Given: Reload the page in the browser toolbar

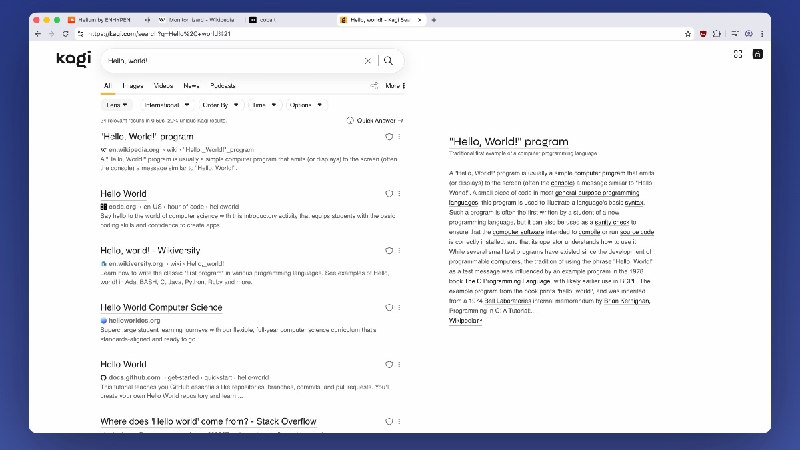Looking at the screenshot, I should 65,33.
